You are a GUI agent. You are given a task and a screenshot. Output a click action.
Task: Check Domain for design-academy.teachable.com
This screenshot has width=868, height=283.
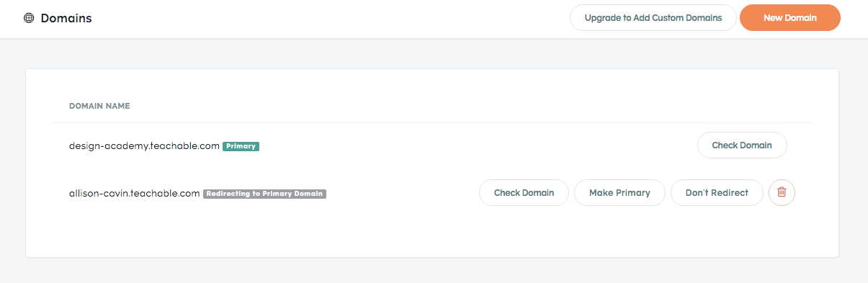742,145
